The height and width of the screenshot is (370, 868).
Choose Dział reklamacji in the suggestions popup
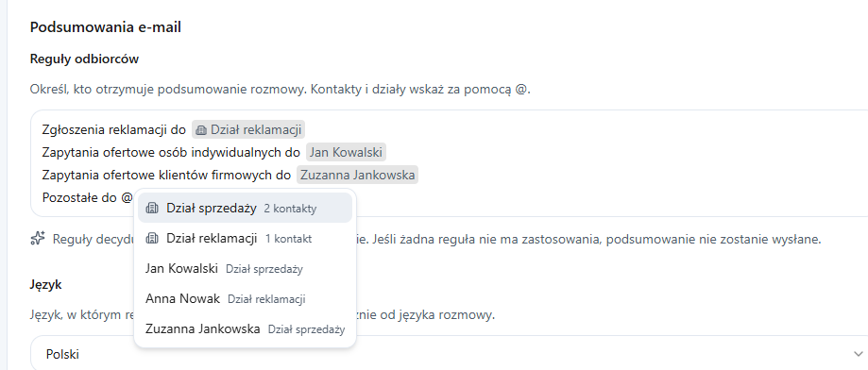click(x=245, y=239)
